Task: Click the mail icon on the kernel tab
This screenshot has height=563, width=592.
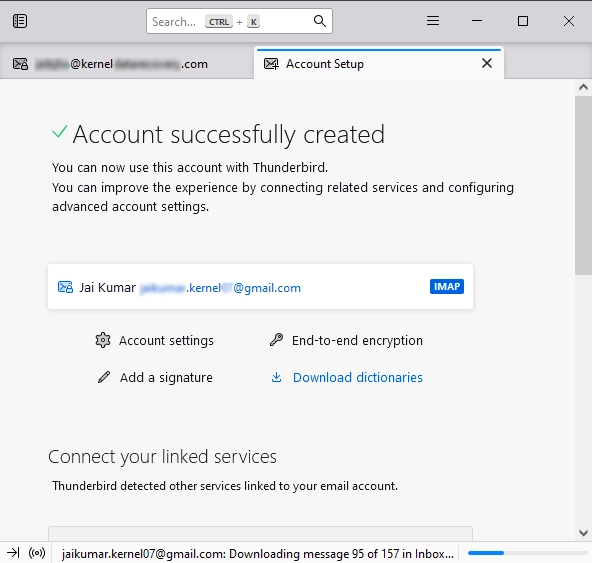Action: pos(20,64)
